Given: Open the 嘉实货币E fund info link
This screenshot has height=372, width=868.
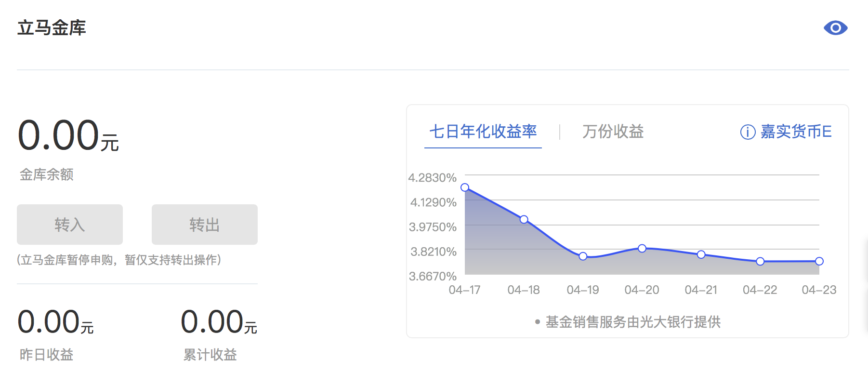Looking at the screenshot, I should click(x=796, y=132).
